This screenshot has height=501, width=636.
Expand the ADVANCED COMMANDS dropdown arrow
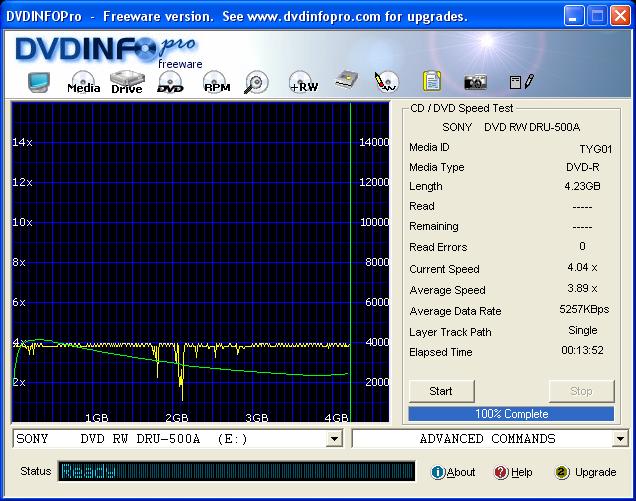pos(620,439)
